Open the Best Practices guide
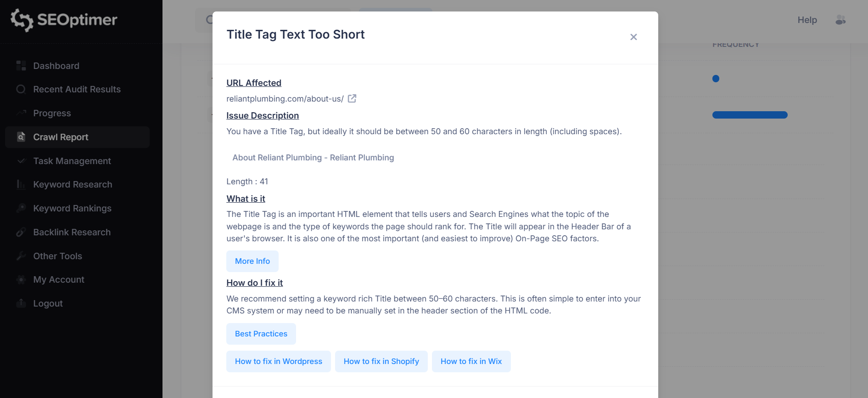 pos(261,334)
